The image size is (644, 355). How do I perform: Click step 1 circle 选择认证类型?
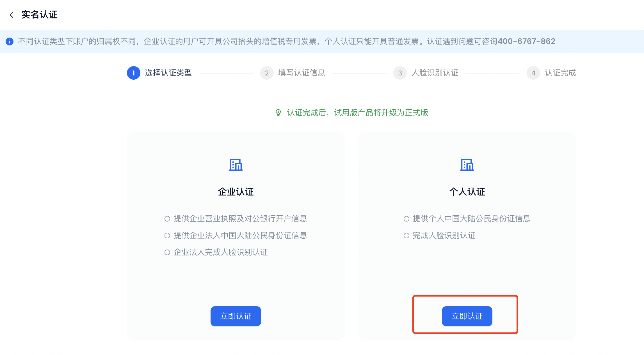(134, 73)
